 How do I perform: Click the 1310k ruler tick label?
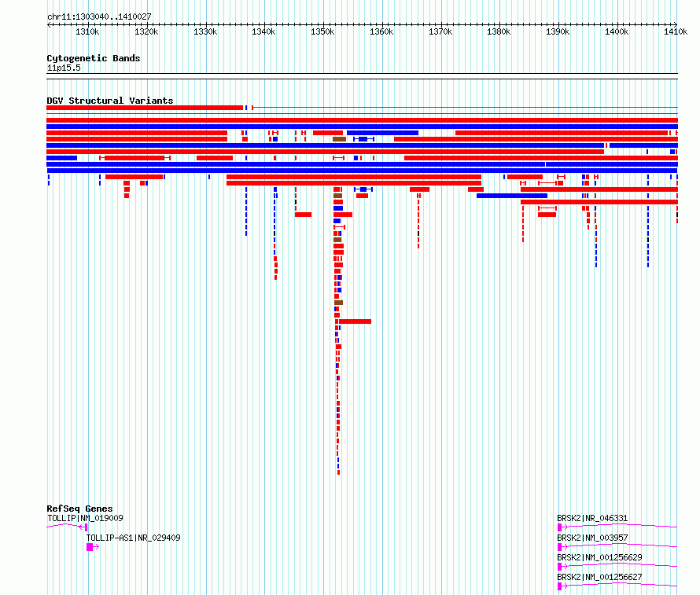[87, 31]
